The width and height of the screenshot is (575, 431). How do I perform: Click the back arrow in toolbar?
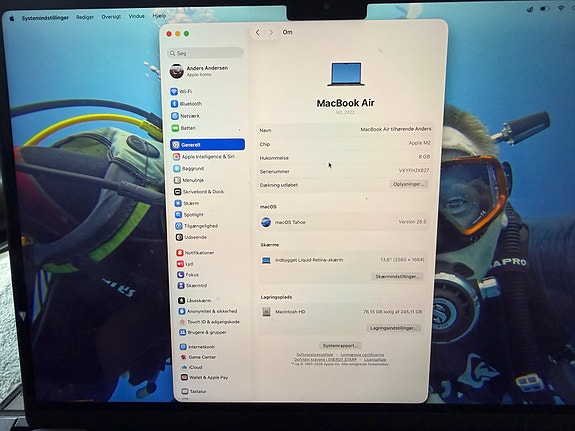257,33
